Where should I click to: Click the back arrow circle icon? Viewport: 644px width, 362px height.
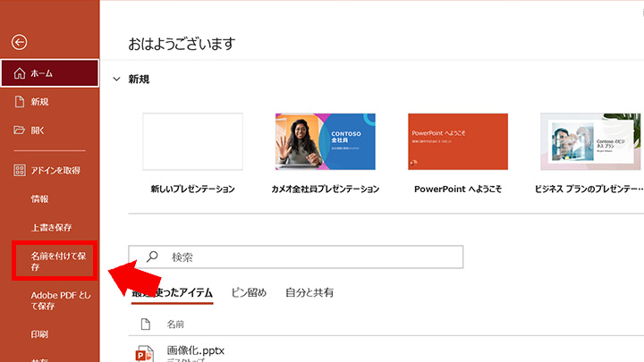(20, 42)
